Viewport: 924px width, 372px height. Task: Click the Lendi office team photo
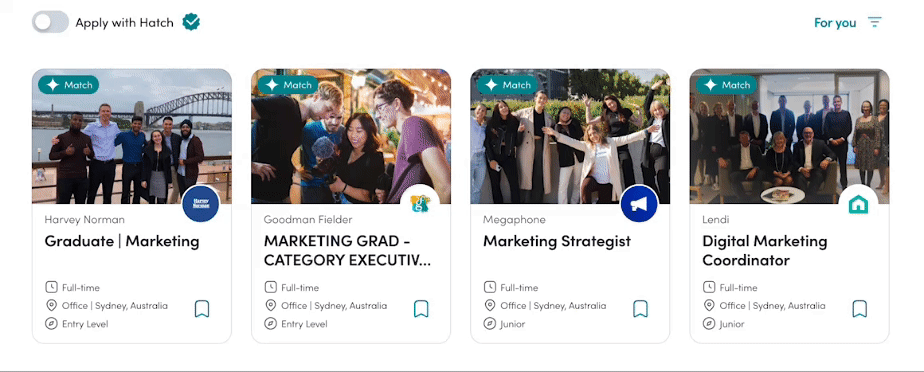(x=790, y=136)
